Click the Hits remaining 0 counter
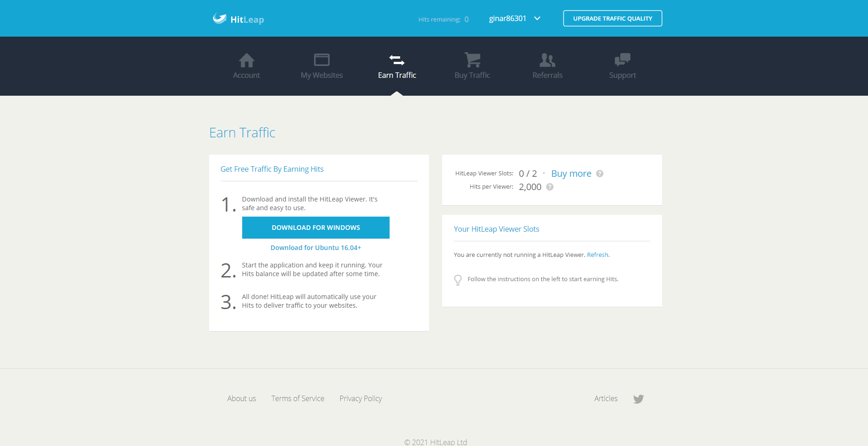868x446 pixels. point(443,19)
